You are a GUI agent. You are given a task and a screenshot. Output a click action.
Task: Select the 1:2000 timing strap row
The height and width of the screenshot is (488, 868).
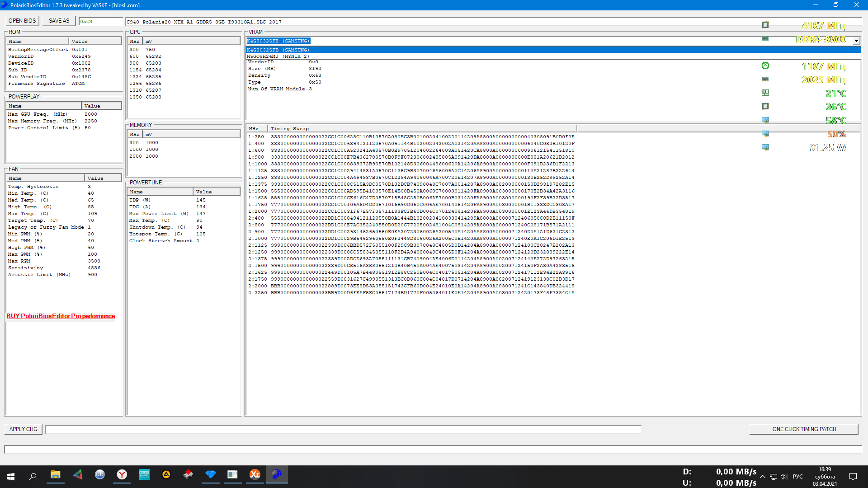tap(411, 211)
